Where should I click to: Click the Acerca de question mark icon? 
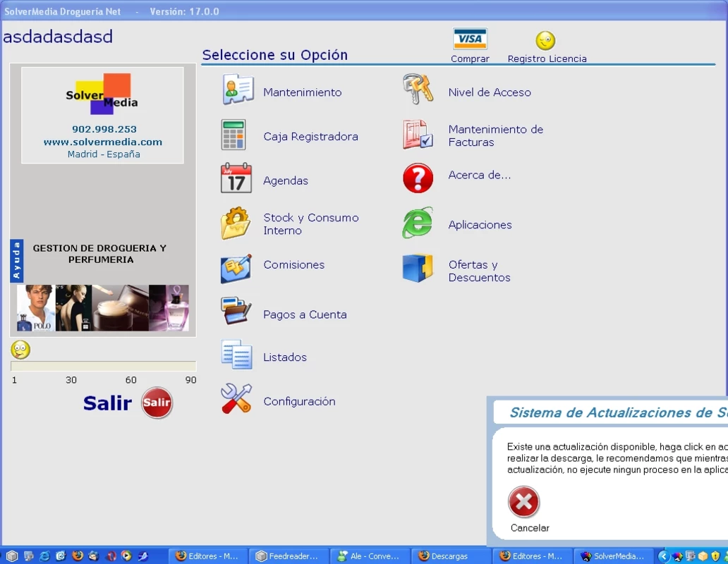[x=418, y=178]
